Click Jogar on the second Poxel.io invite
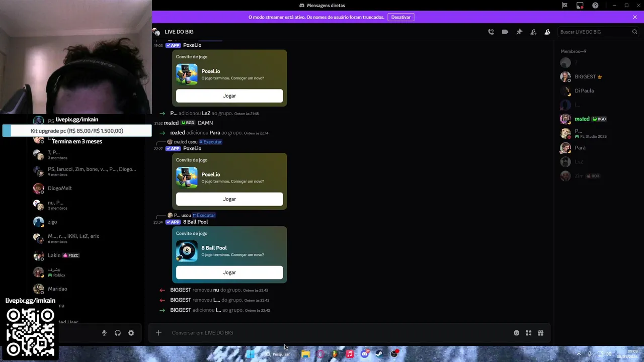The image size is (644, 362). [x=229, y=199]
